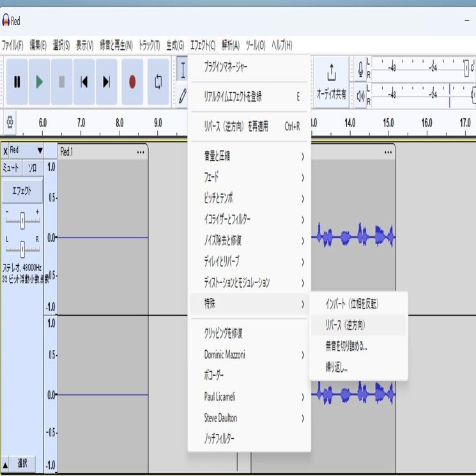Open timeline options gear icon
The height and width of the screenshot is (476, 476).
point(10,123)
